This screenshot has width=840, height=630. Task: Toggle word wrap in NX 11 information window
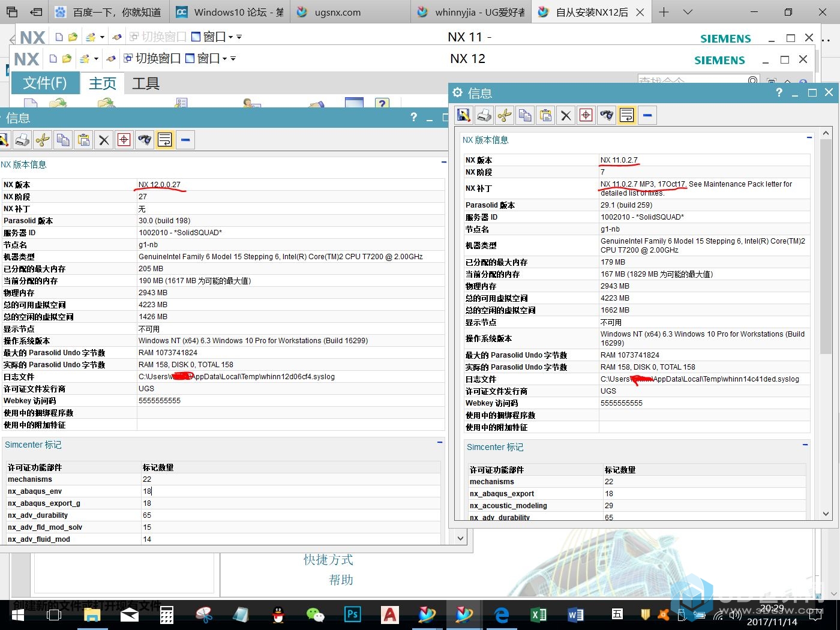click(627, 115)
